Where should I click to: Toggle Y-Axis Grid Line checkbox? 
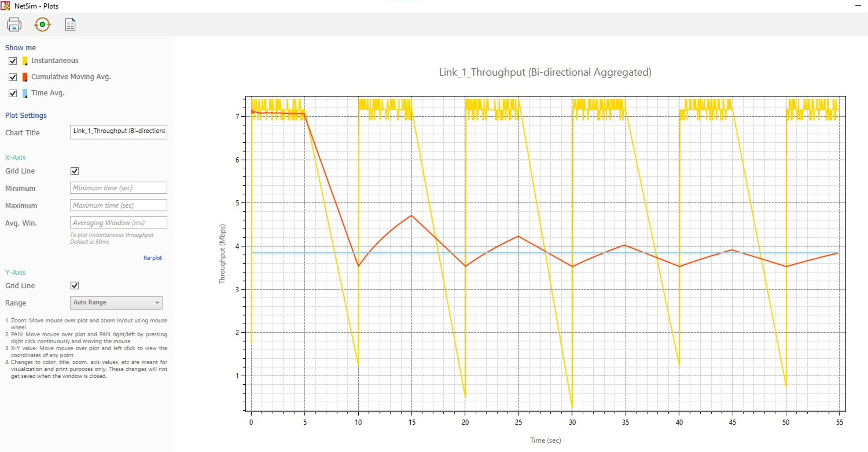pos(75,285)
